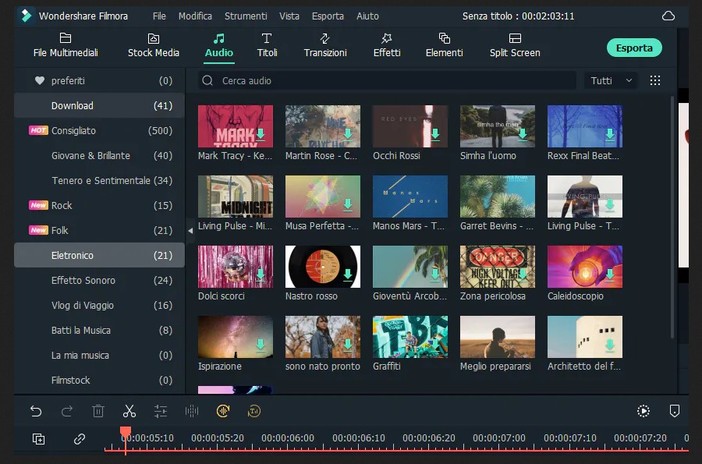Select the Batti la Musica category
Screen dimensions: 702x464
click(x=99, y=331)
